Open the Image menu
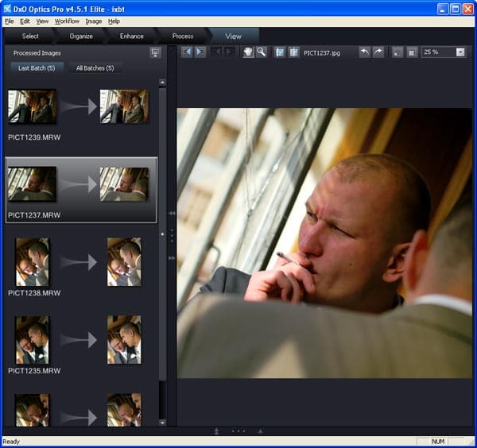Image resolution: width=477 pixels, height=448 pixels. (93, 21)
